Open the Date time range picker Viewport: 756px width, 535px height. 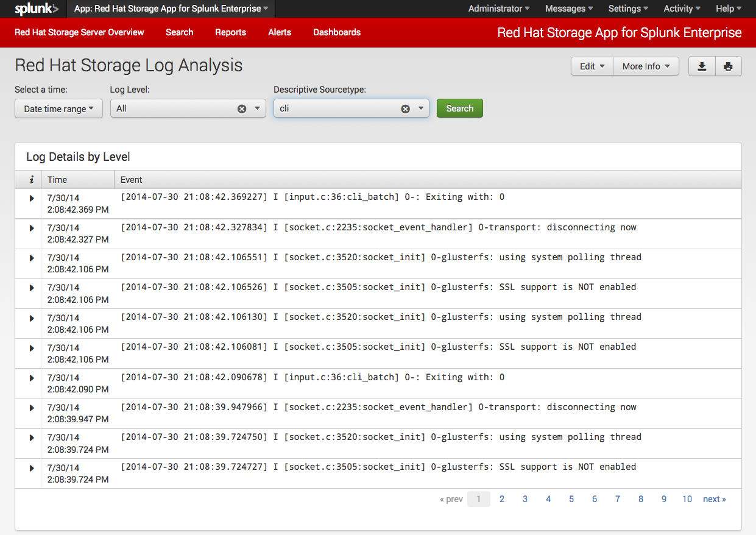(58, 108)
